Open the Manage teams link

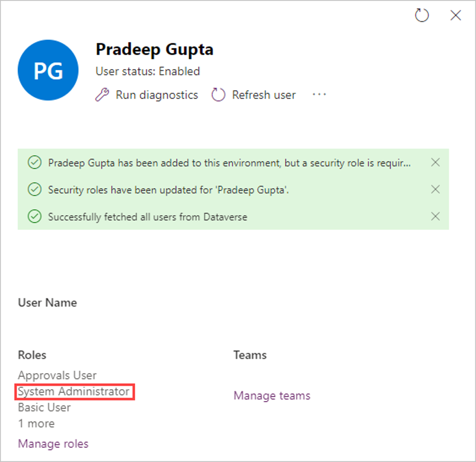(x=272, y=395)
